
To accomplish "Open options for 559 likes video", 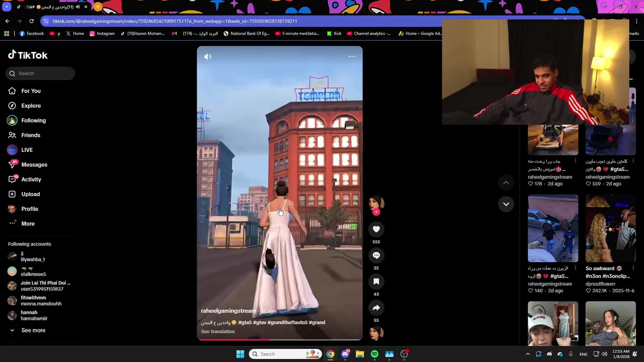I will click(633, 161).
